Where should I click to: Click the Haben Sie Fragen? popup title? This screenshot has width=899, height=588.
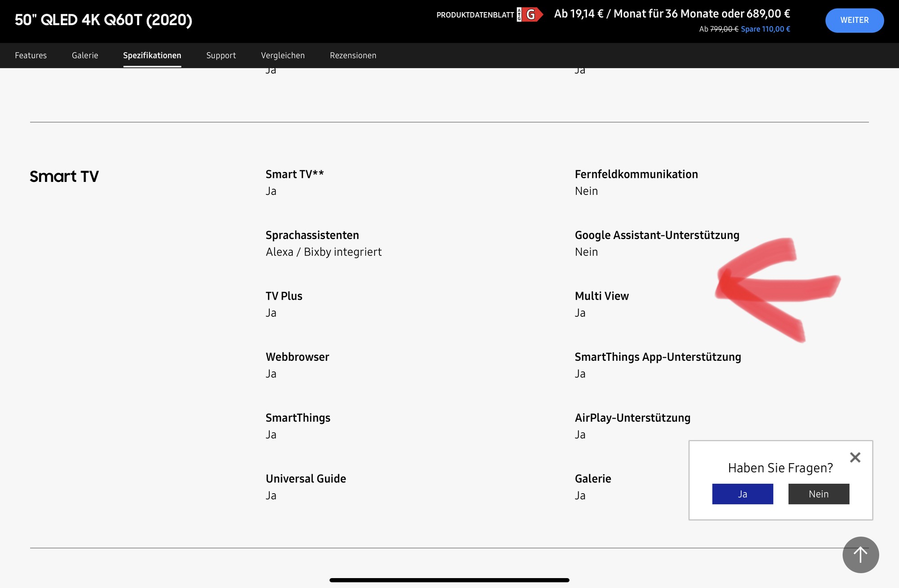click(780, 468)
